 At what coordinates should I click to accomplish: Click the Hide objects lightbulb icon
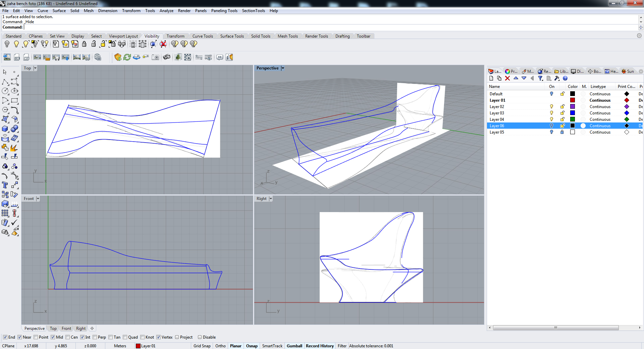pos(7,44)
